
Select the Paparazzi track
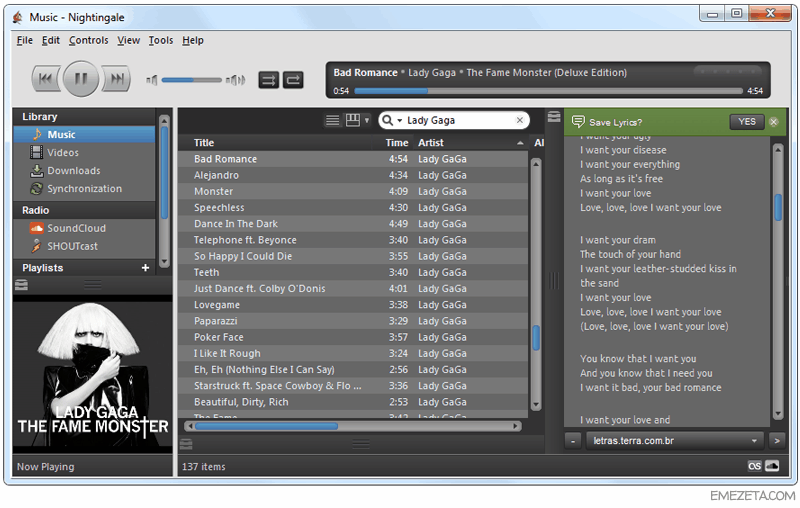point(353,321)
